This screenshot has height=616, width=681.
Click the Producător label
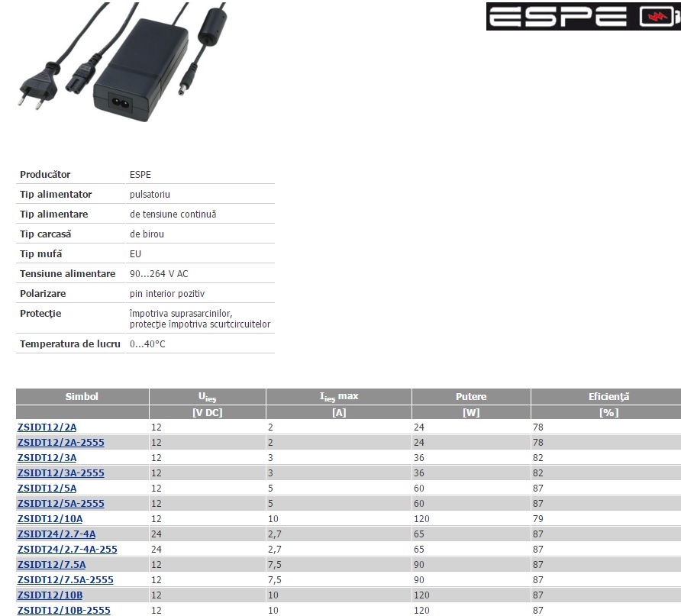click(x=45, y=175)
